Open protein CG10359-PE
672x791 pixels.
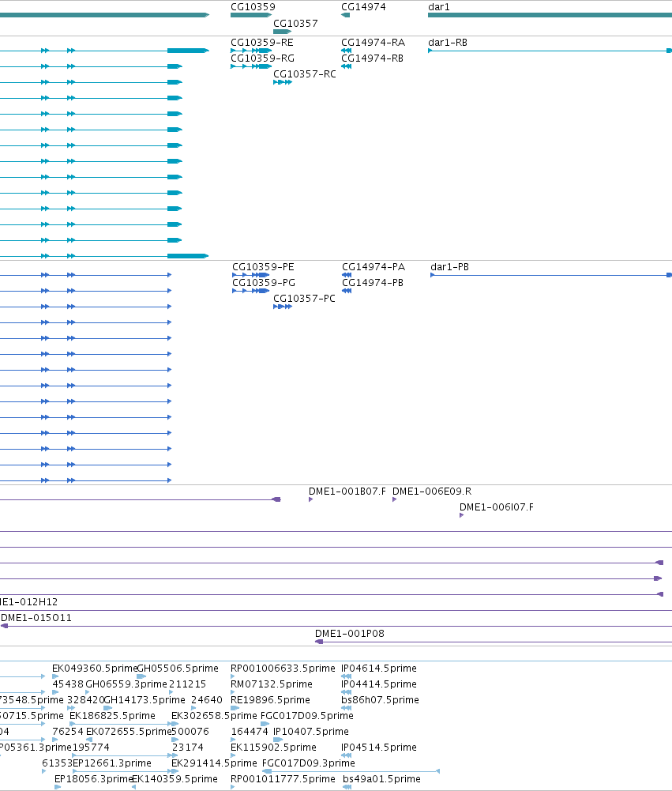[263, 267]
